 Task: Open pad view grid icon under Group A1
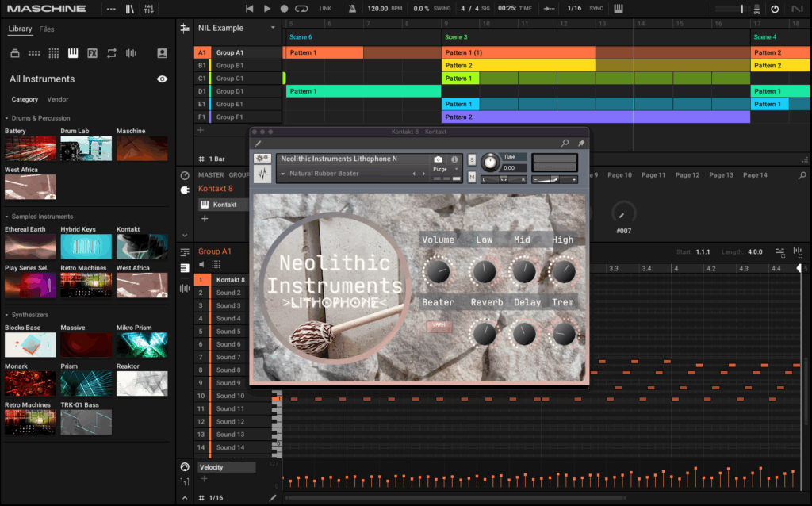click(x=216, y=265)
